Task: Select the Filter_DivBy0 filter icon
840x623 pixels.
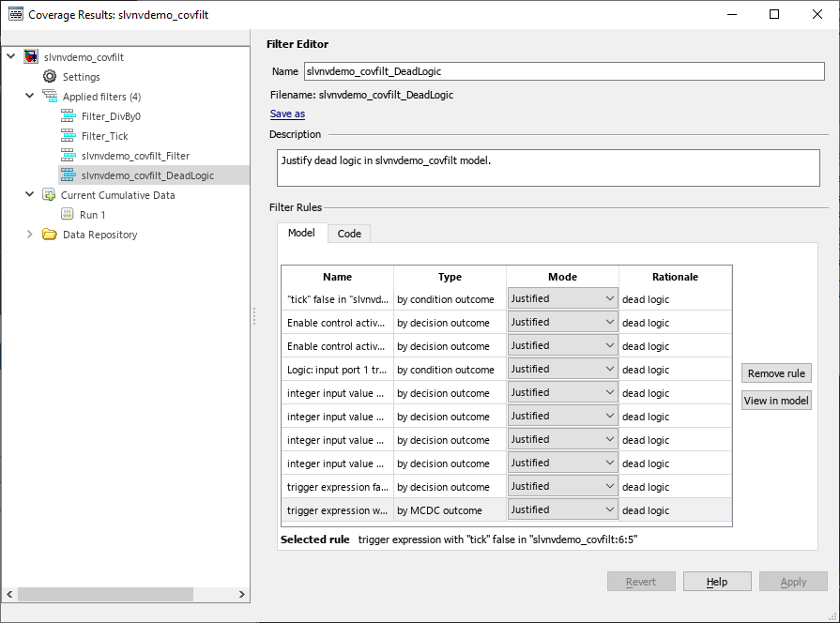Action: click(69, 115)
